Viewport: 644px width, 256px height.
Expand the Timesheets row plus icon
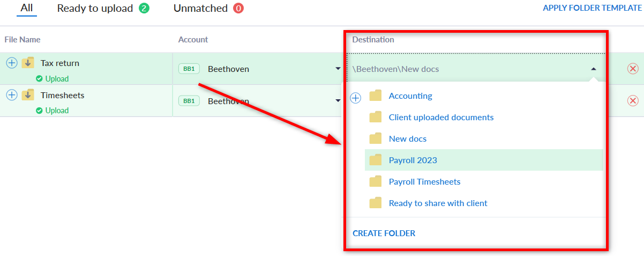point(12,95)
